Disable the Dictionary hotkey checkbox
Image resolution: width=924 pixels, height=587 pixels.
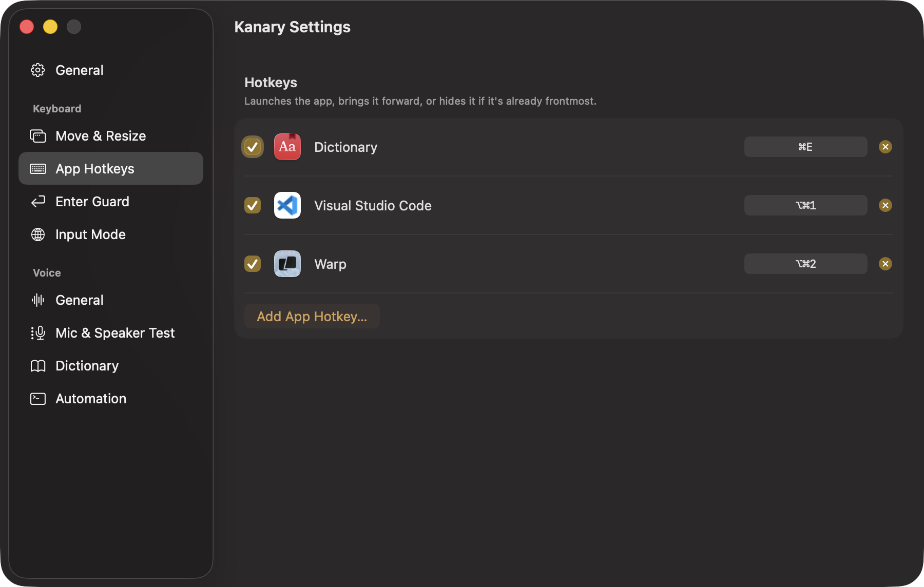click(253, 147)
